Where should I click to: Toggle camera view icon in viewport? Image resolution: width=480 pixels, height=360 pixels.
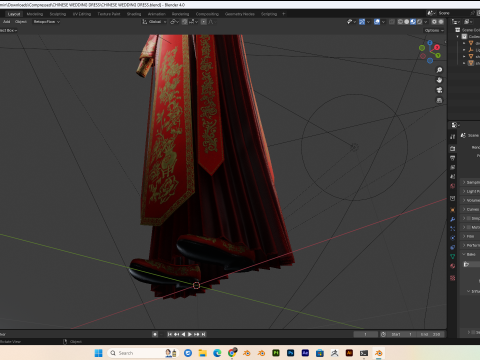[x=439, y=90]
